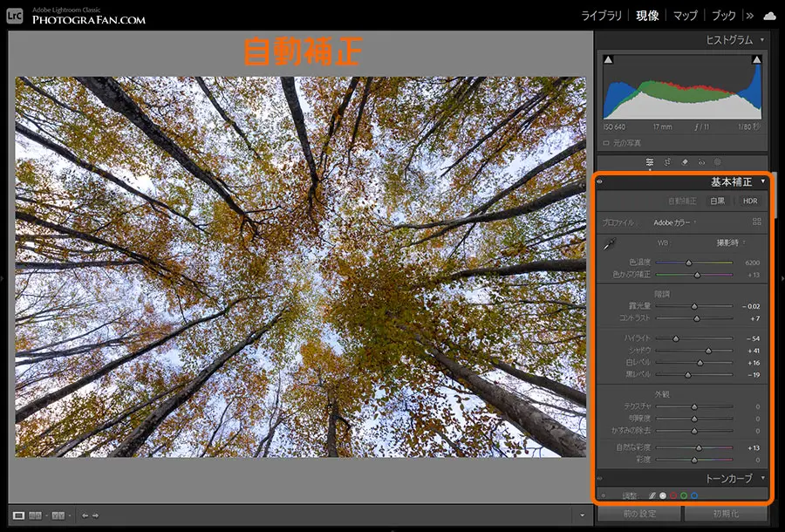
Task: Click the cloud sync status icon
Action: click(769, 16)
